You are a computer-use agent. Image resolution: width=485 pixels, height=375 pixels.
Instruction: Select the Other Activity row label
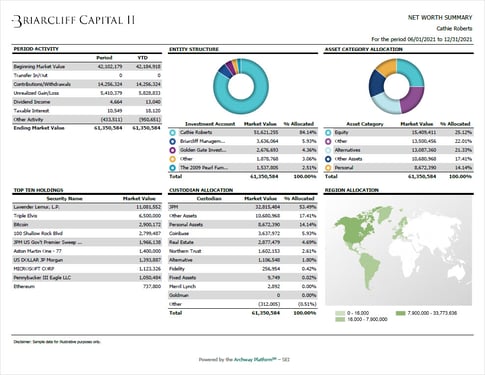pos(28,119)
